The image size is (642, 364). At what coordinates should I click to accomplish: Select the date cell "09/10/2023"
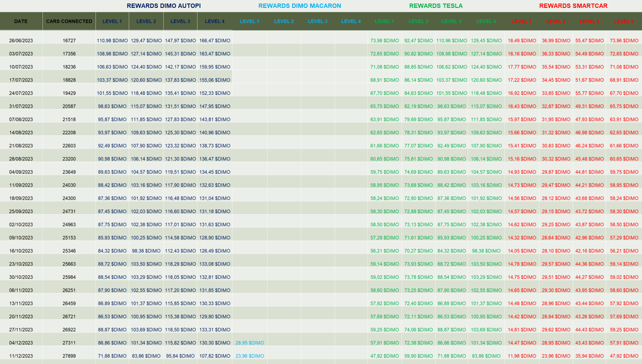coord(21,238)
